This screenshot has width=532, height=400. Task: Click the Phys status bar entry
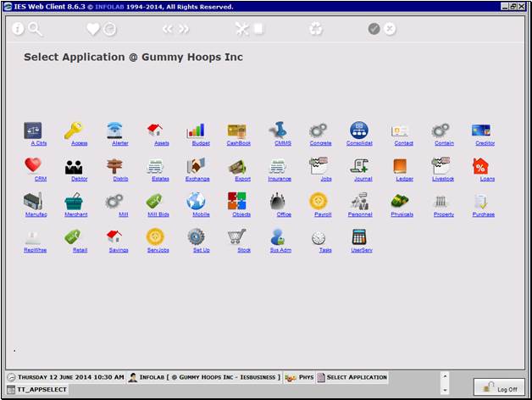coord(299,377)
